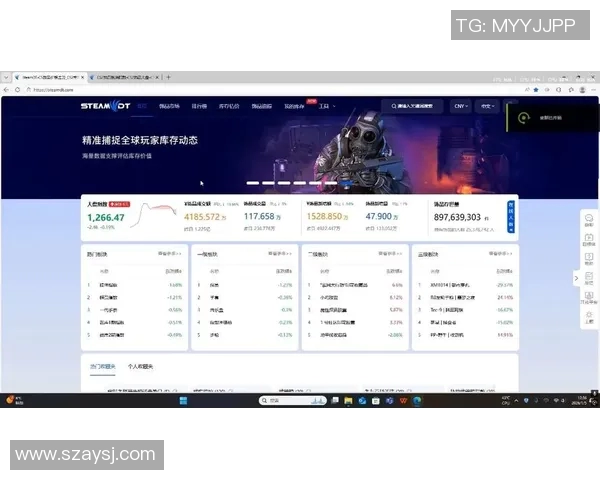Click the 4185.572 turnover value
This screenshot has width=600, height=480.
coord(202,217)
